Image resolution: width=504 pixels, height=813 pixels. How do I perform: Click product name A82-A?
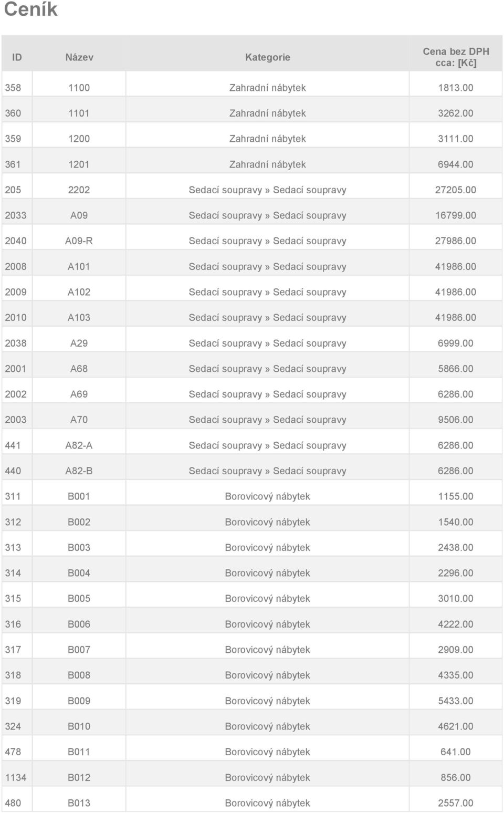[x=79, y=445]
